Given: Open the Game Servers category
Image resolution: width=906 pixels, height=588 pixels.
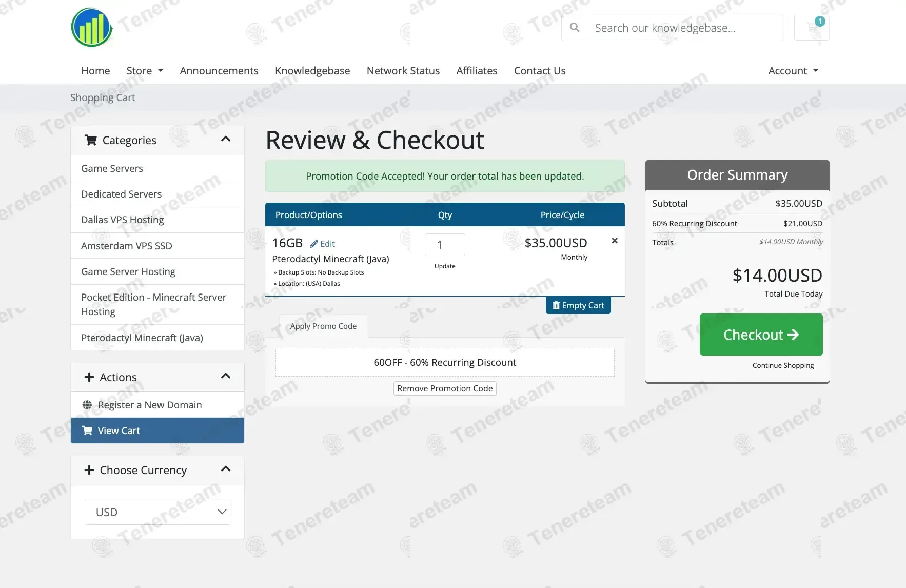Looking at the screenshot, I should pos(157,168).
